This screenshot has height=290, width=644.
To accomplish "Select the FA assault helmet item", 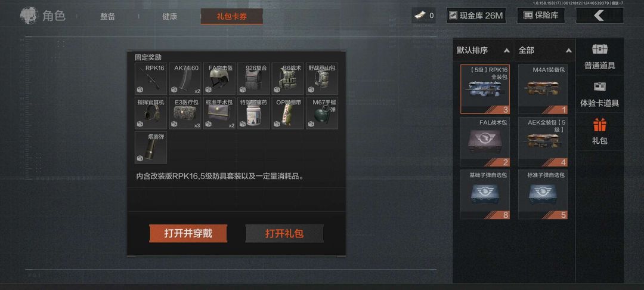I will (x=219, y=79).
